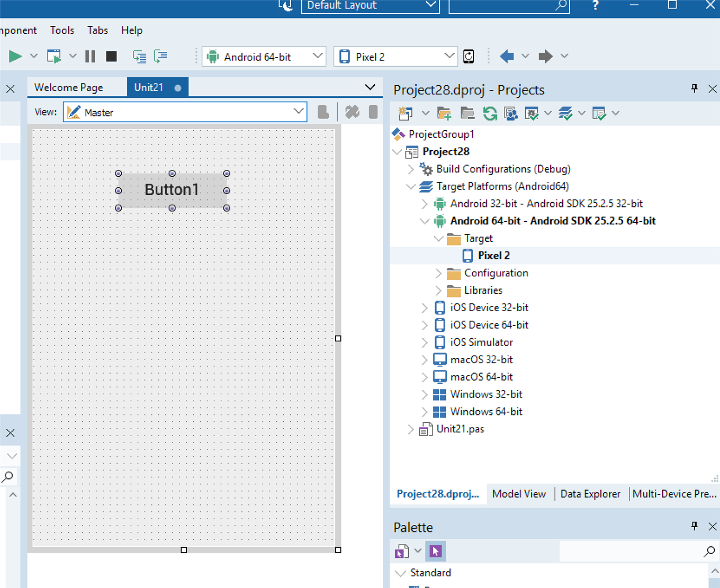Select ProjectGroup1 in the project tree
This screenshot has height=588, width=720.
441,134
